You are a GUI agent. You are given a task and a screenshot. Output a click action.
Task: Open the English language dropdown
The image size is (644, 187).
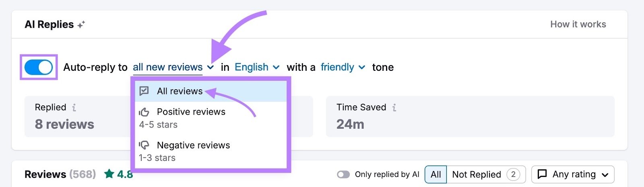[257, 67]
